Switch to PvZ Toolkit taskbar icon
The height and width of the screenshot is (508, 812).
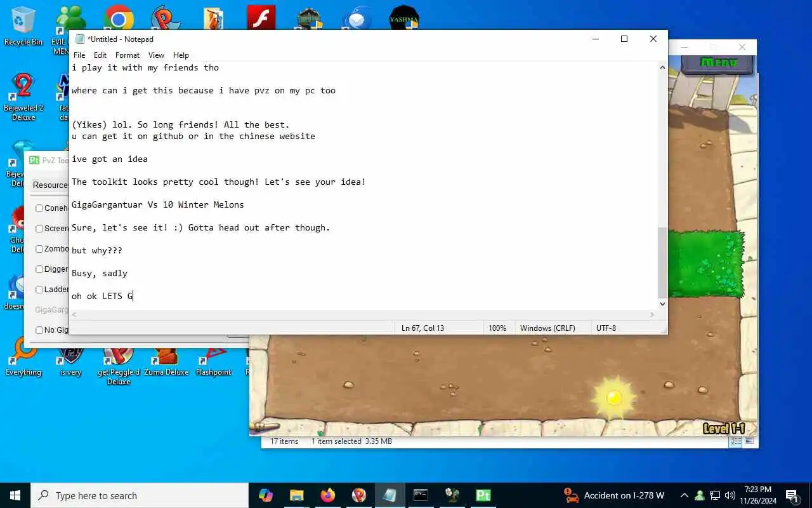[483, 495]
